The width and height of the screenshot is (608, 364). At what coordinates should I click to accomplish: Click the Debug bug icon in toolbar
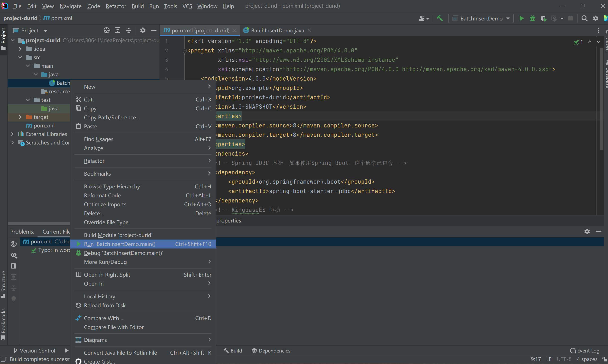click(x=532, y=18)
